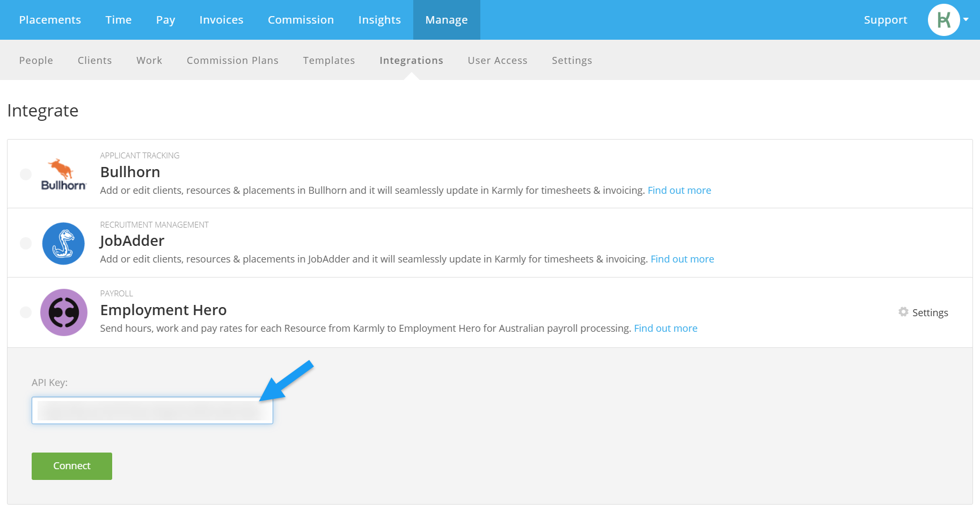
Task: Open the Placements menu
Action: 50,20
